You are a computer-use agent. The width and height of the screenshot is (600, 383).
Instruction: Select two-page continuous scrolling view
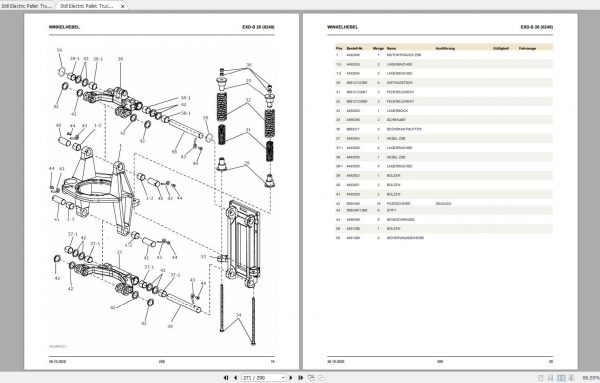pos(571,378)
